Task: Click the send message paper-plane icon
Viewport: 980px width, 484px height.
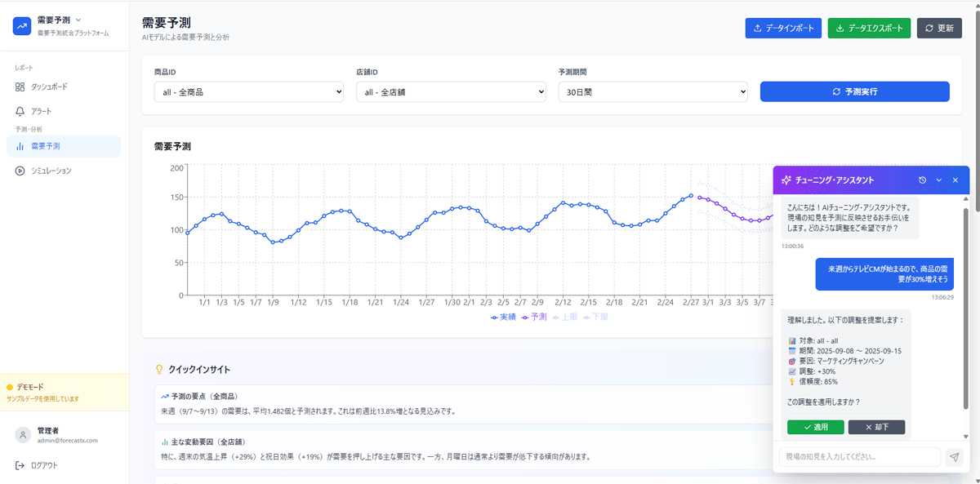Action: pyautogui.click(x=954, y=457)
